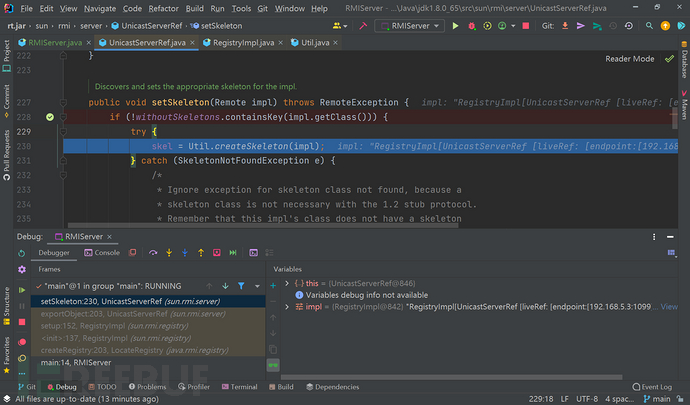This screenshot has width=690, height=405.
Task: Open RMIServer run configuration dropdown
Action: click(409, 26)
